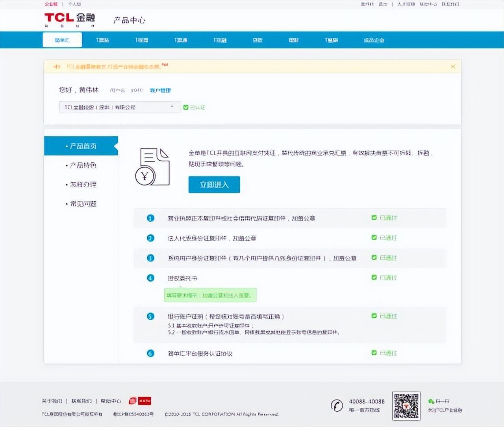This screenshot has height=427, width=504.
Task: Open the 账户管理 link near the greeting
Action: pos(160,91)
